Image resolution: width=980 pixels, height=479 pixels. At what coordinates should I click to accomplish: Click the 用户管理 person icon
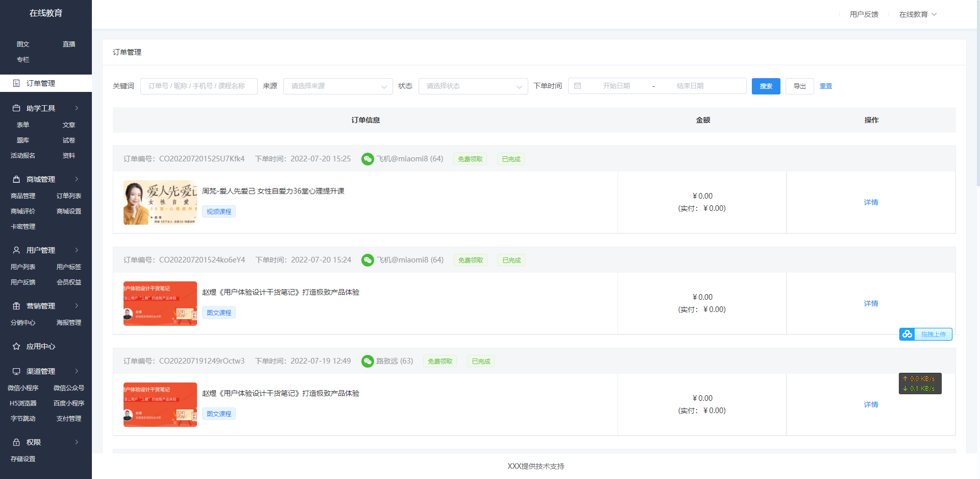point(16,250)
